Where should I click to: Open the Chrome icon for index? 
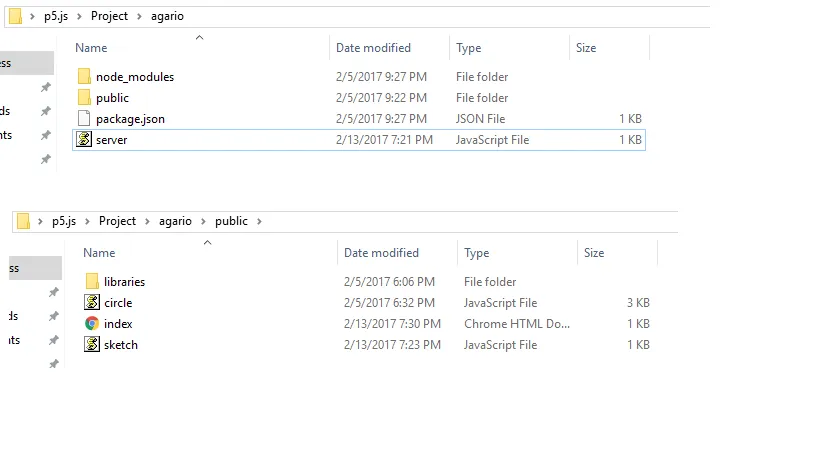pyautogui.click(x=92, y=324)
